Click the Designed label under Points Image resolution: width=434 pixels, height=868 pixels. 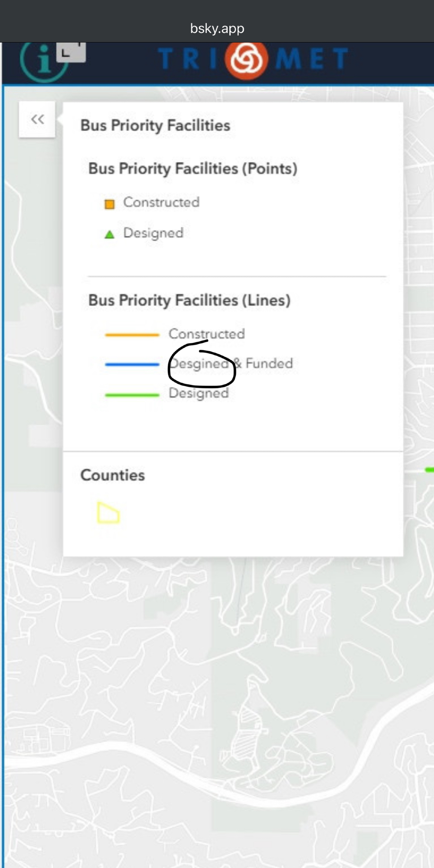[153, 233]
